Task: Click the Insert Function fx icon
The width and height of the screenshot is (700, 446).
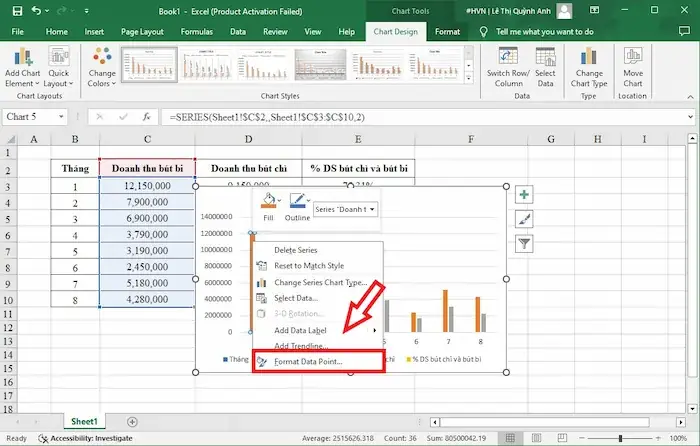Action: tap(146, 117)
